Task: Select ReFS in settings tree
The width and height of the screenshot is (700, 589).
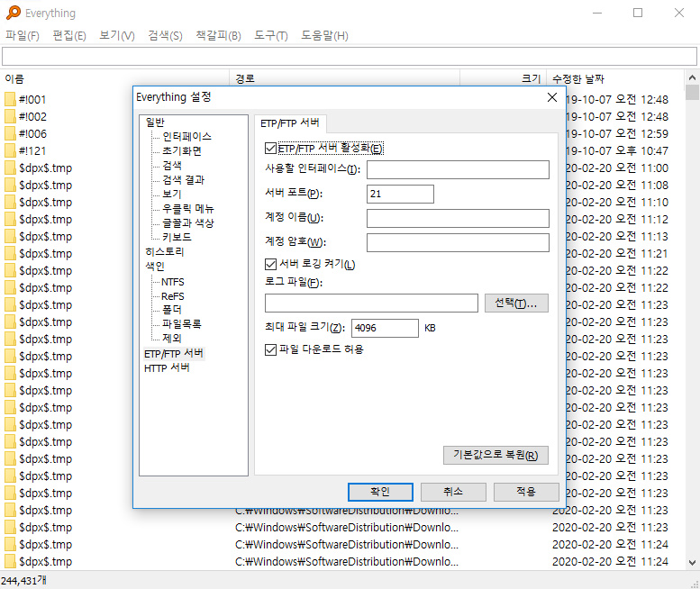Action: [172, 296]
